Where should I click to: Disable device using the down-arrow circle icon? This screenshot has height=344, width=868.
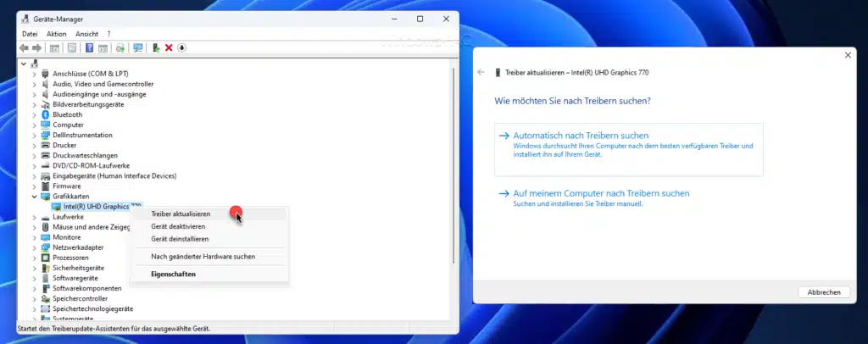(x=181, y=48)
